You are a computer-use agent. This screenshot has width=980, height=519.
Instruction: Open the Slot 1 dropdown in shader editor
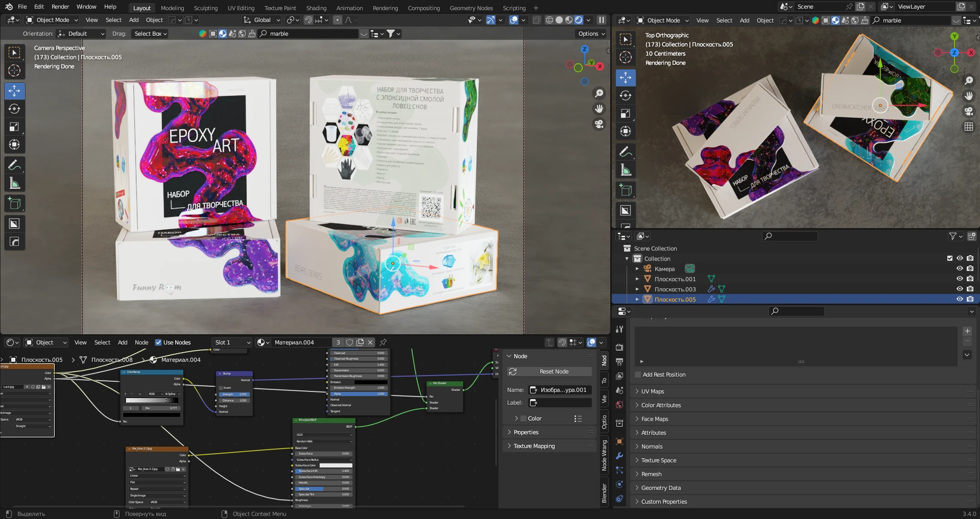point(231,342)
